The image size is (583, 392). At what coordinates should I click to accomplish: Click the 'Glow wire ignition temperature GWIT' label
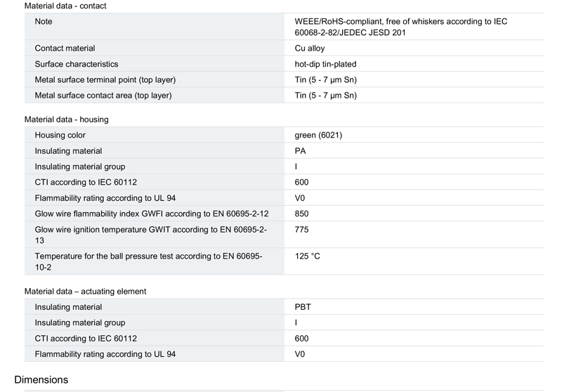coord(151,235)
